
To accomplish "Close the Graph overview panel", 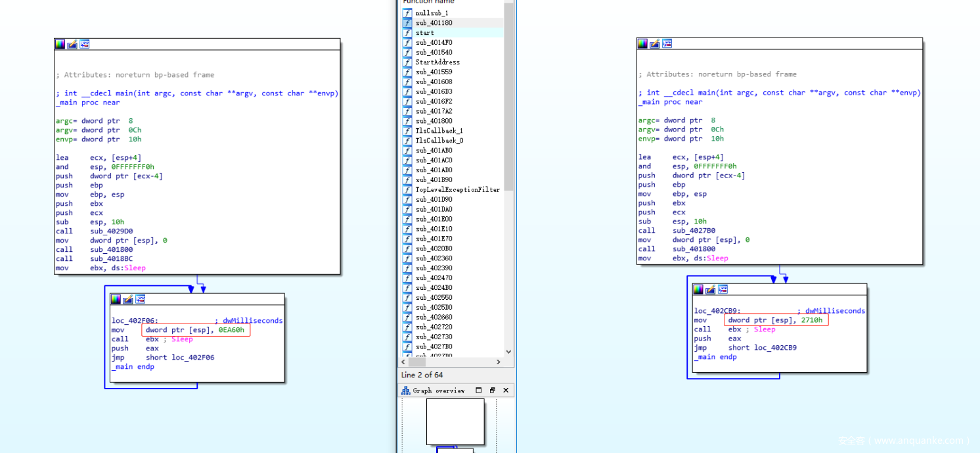I will (506, 391).
